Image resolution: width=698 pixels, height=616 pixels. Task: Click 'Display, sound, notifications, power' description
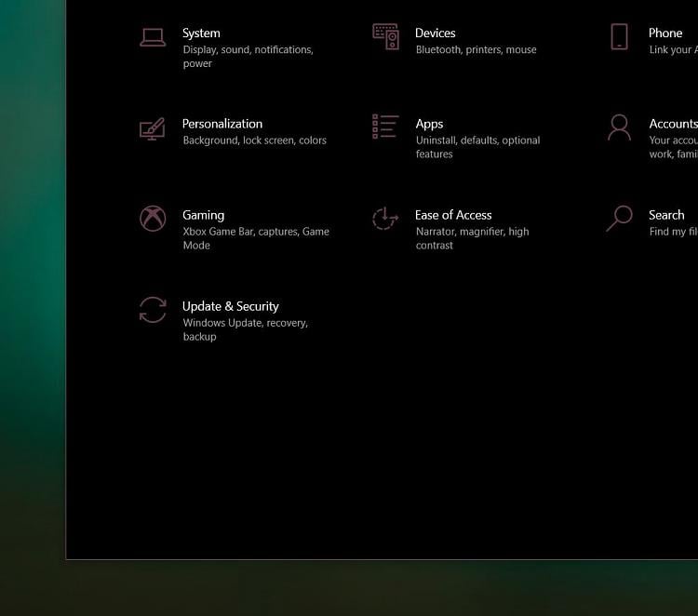coord(248,57)
